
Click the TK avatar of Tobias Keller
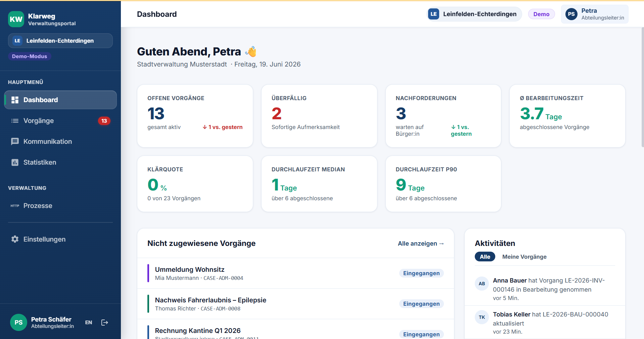click(482, 317)
